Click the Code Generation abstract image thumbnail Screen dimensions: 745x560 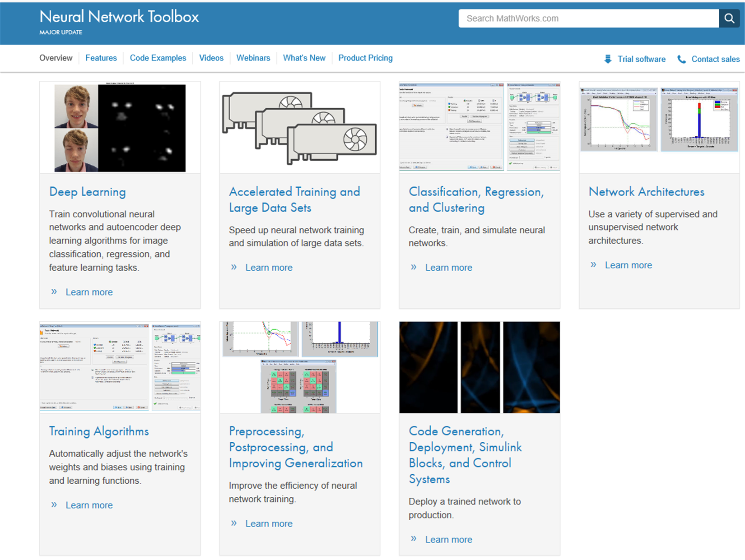pyautogui.click(x=480, y=367)
